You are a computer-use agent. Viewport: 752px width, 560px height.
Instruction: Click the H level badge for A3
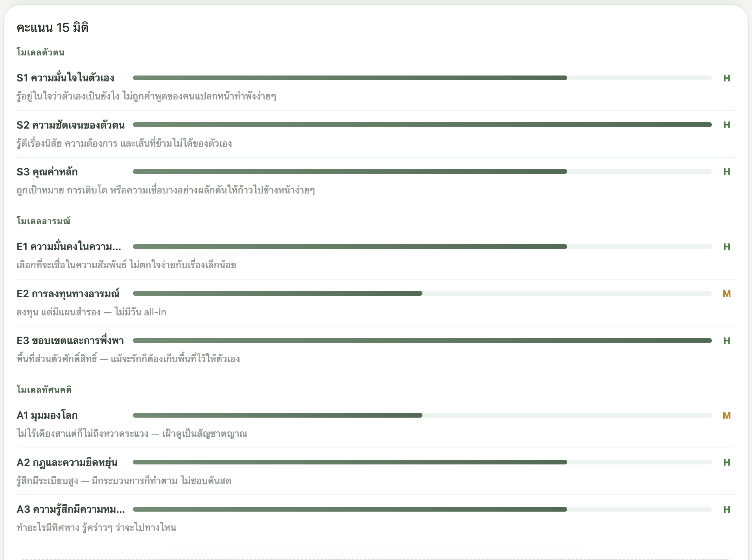pyautogui.click(x=726, y=510)
